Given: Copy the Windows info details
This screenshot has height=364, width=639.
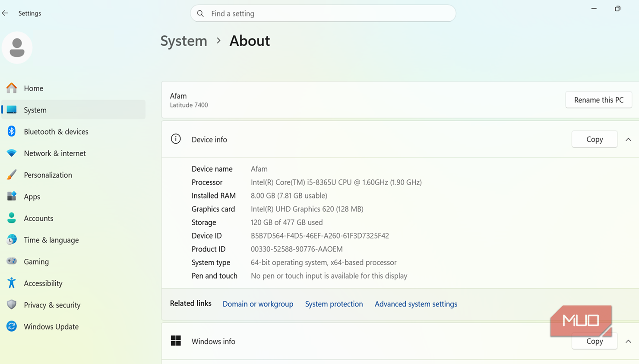Looking at the screenshot, I should [x=595, y=341].
